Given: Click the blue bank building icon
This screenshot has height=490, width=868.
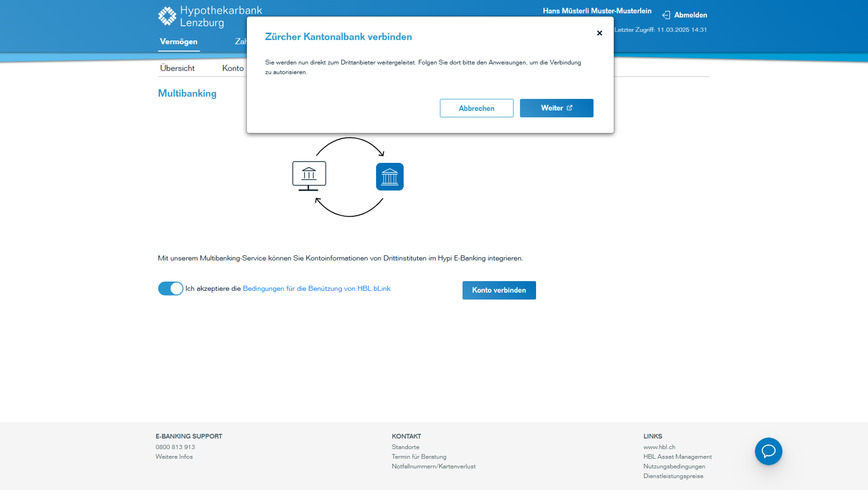Looking at the screenshot, I should click(x=389, y=176).
